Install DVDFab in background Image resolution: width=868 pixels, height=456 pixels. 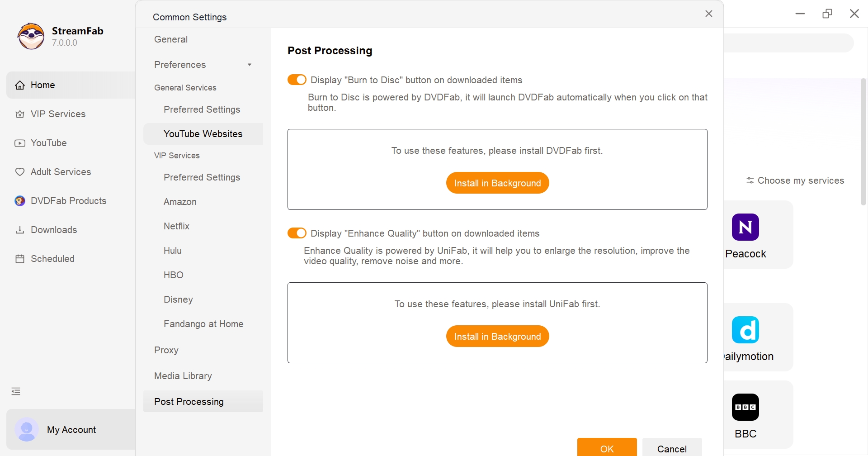(497, 183)
